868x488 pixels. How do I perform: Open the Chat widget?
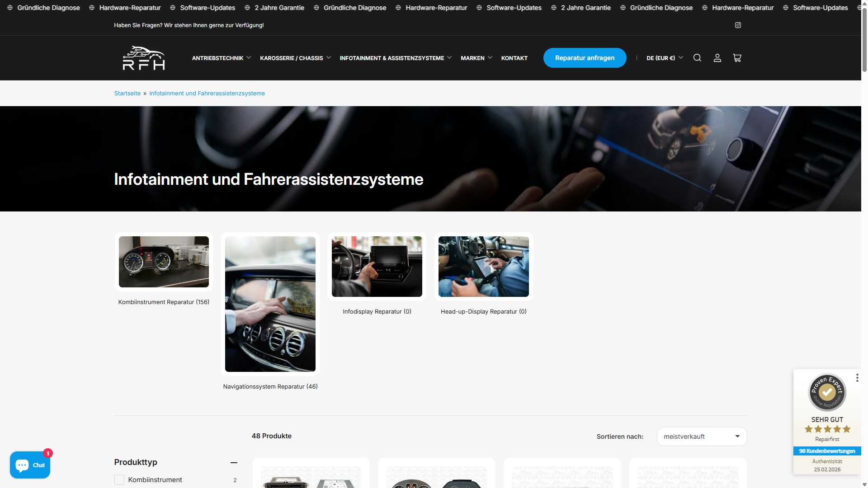[x=30, y=465]
